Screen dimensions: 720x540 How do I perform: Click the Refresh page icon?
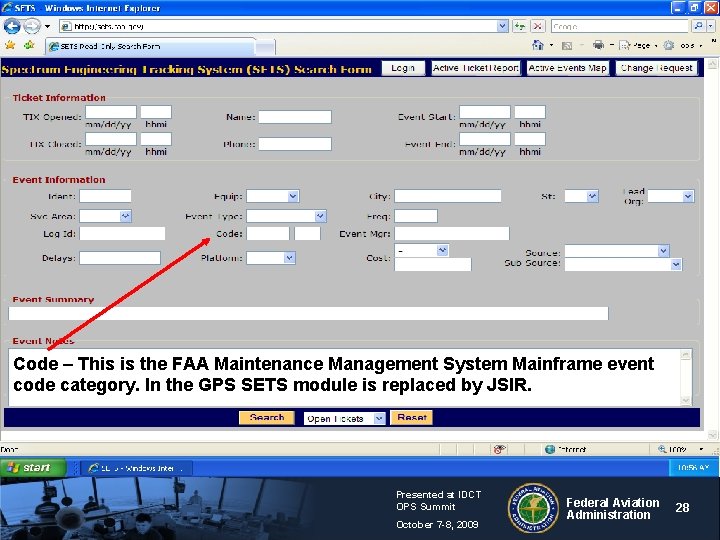pos(520,26)
